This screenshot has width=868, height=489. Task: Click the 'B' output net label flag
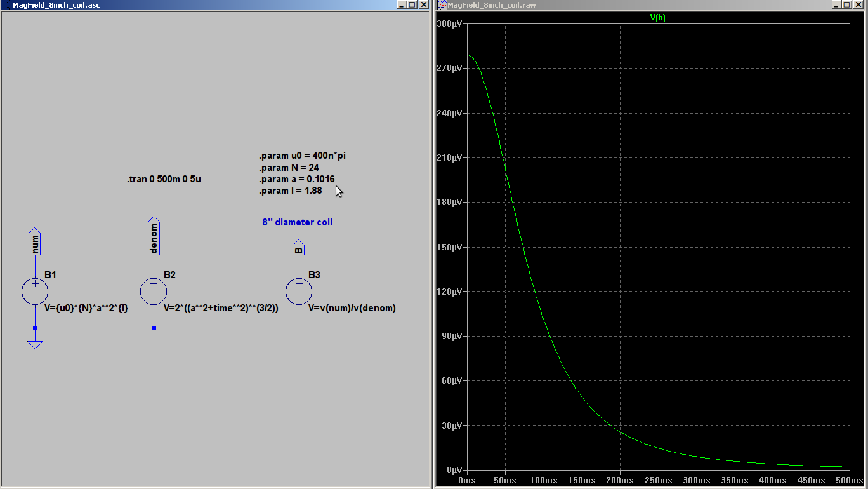tap(298, 248)
